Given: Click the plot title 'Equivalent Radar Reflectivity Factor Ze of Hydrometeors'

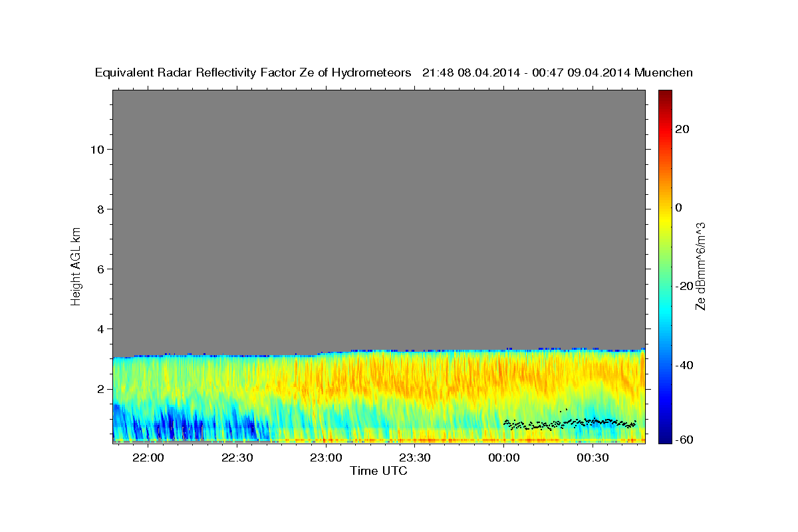Looking at the screenshot, I should pyautogui.click(x=253, y=73).
